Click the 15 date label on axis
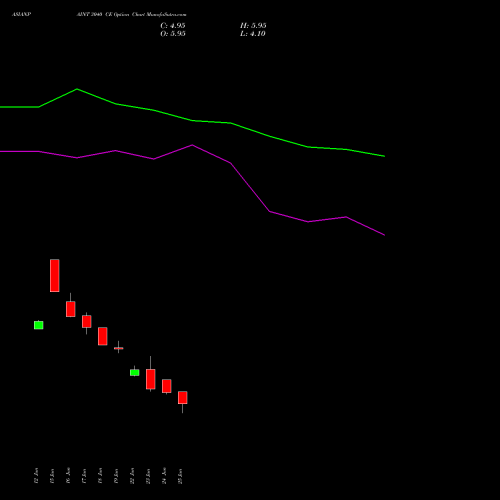The width and height of the screenshot is (500, 500). point(52,476)
